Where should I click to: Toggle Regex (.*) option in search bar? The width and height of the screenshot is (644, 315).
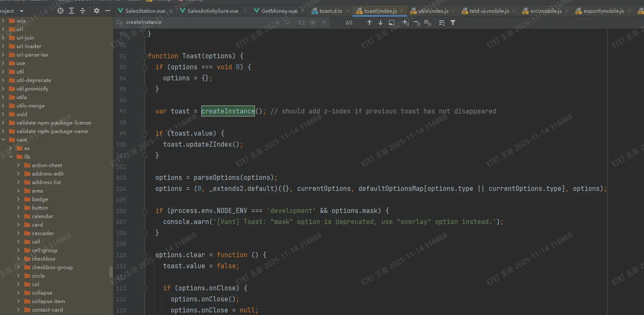pyautogui.click(x=323, y=23)
